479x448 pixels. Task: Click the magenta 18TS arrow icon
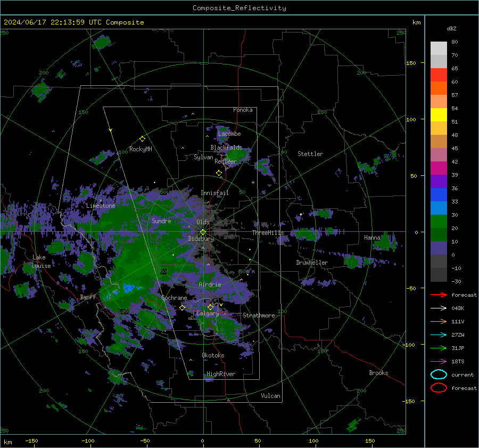(439, 361)
